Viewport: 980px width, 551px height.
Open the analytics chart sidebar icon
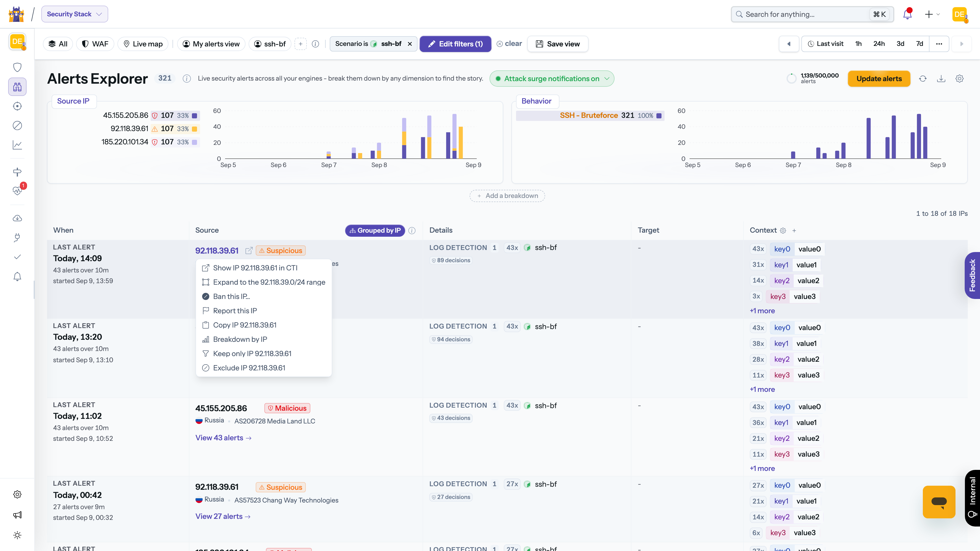click(x=17, y=145)
